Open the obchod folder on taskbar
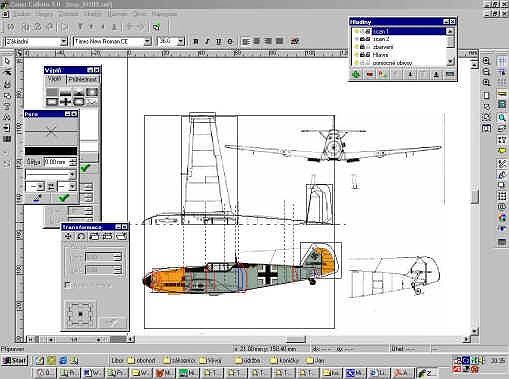The width and height of the screenshot is (509, 379). click(x=143, y=361)
